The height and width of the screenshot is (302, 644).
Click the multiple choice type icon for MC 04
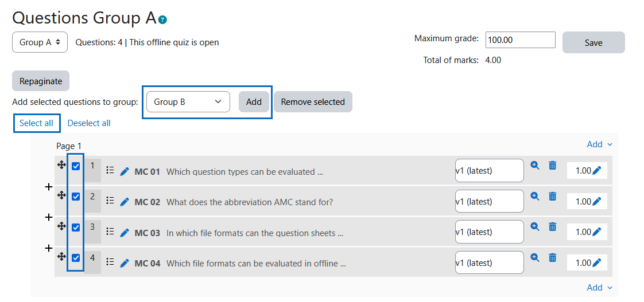pyautogui.click(x=110, y=261)
